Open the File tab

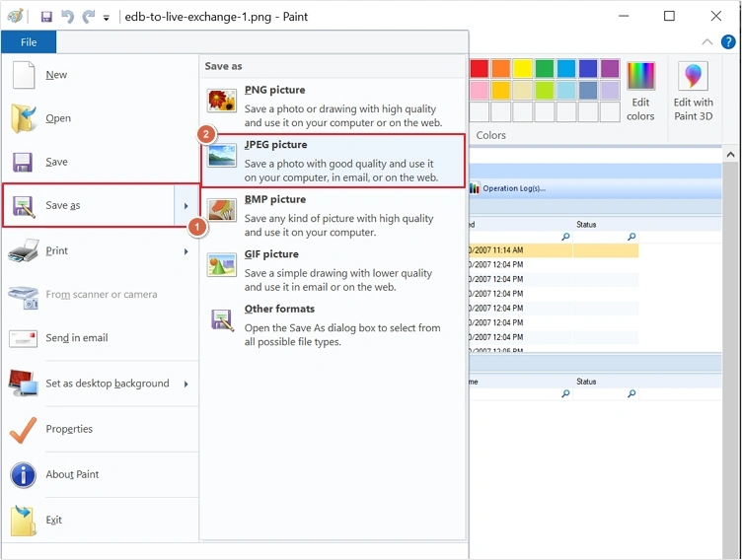coord(29,42)
